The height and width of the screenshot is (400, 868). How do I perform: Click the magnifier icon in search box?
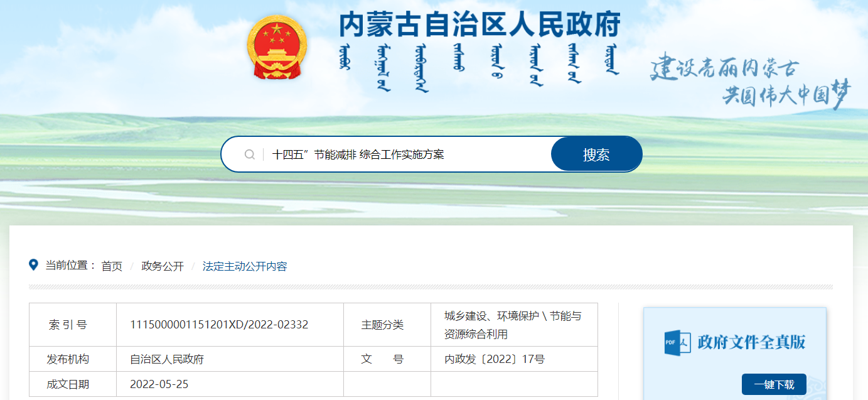click(x=249, y=154)
